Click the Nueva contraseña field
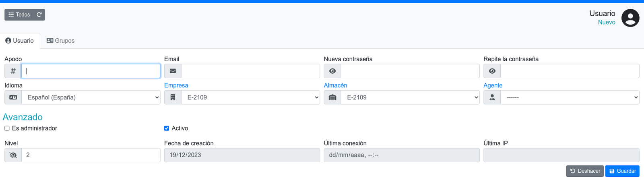The image size is (644, 184). (410, 71)
